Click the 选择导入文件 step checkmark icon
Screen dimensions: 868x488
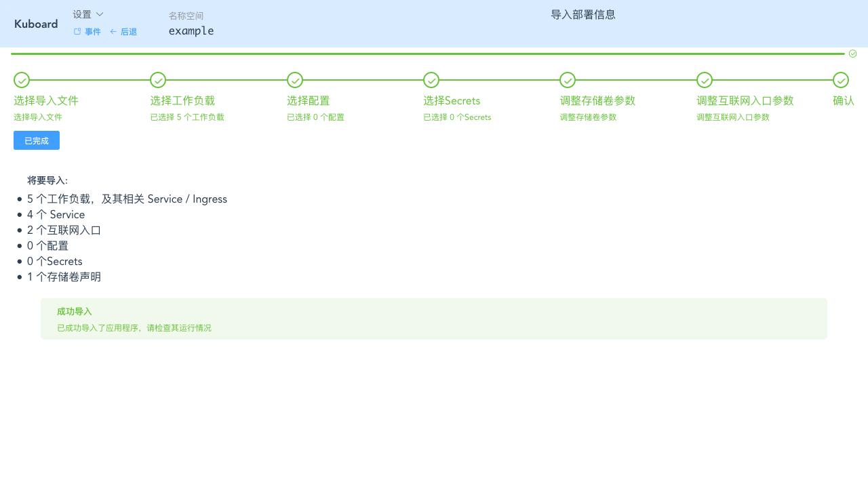pyautogui.click(x=21, y=80)
